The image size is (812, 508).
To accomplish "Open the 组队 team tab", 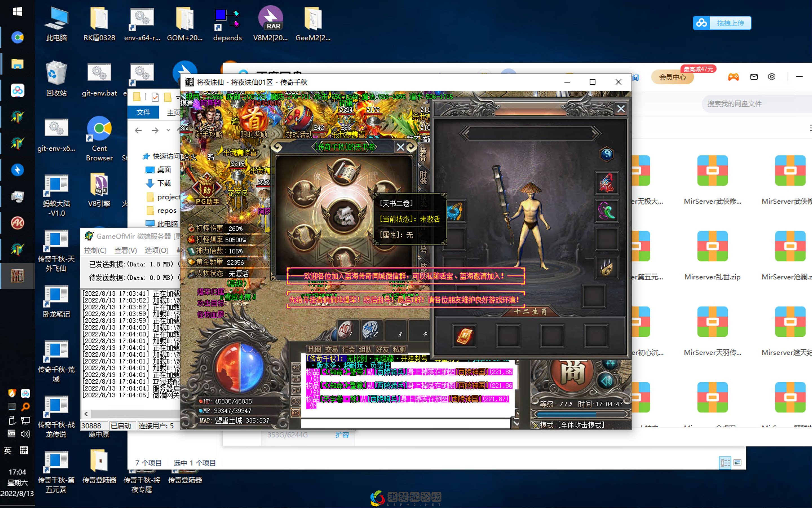I will tap(365, 349).
